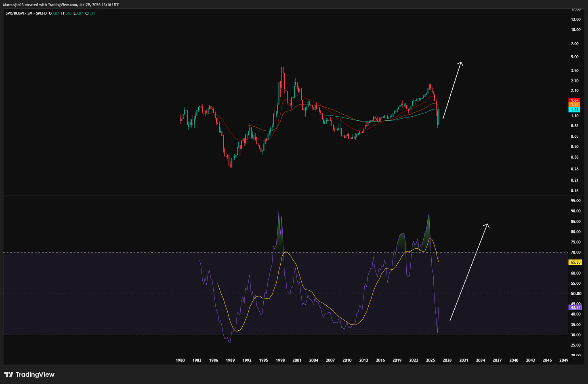Click the 2.10 label on the price axis

(x=575, y=90)
